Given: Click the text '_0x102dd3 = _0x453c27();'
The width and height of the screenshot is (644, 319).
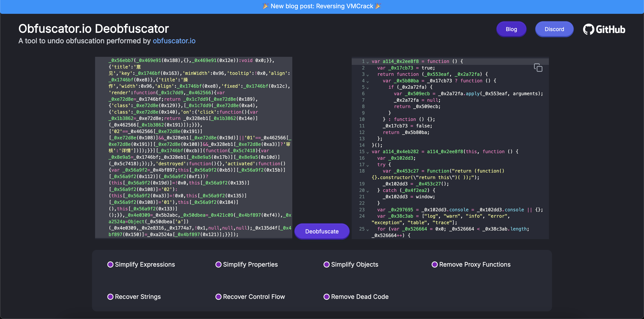Looking at the screenshot, I should tap(416, 184).
